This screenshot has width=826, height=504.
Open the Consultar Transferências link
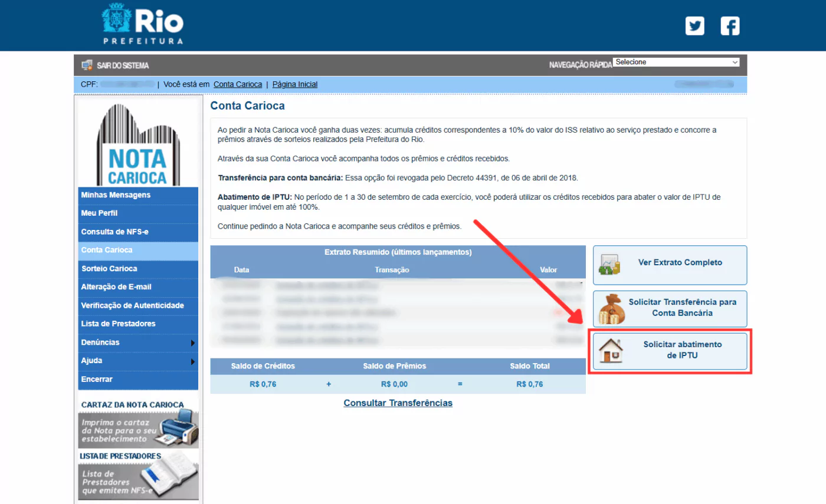398,403
